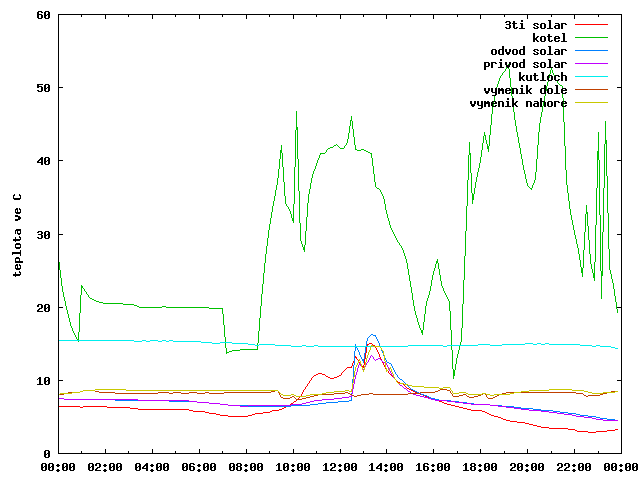Click the x-axis label 12:00
Screen dimensions: 640x480
click(340, 467)
